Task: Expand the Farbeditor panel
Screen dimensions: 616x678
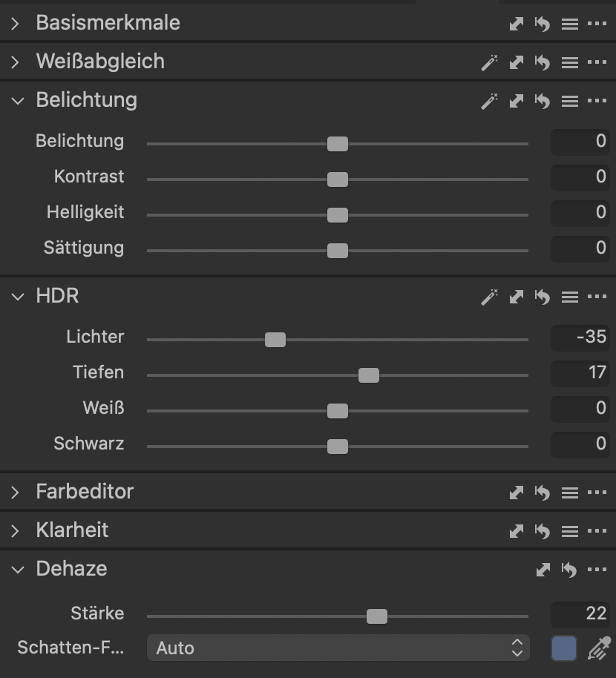Action: click(16, 492)
